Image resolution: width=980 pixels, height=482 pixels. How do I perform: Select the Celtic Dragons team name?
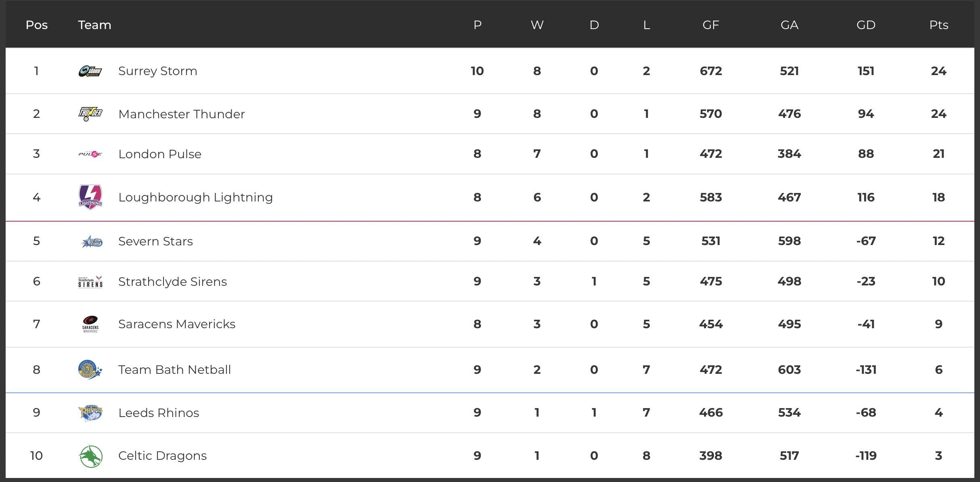click(x=162, y=456)
